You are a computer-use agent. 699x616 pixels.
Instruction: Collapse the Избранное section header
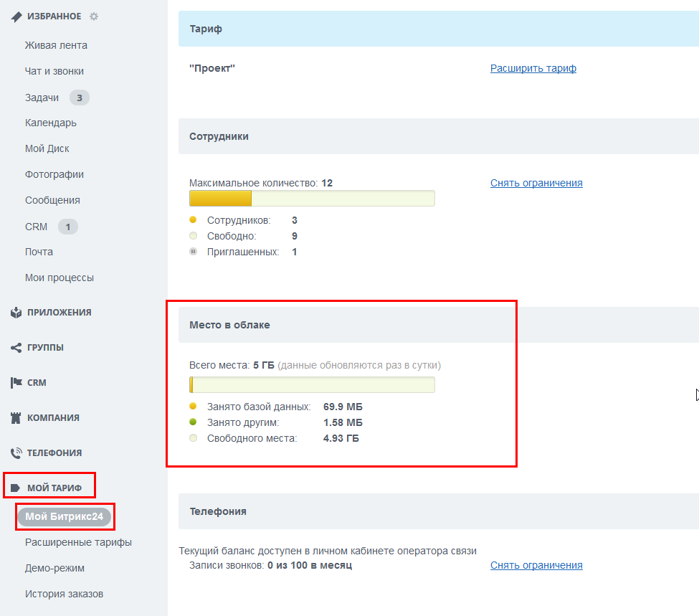point(54,16)
